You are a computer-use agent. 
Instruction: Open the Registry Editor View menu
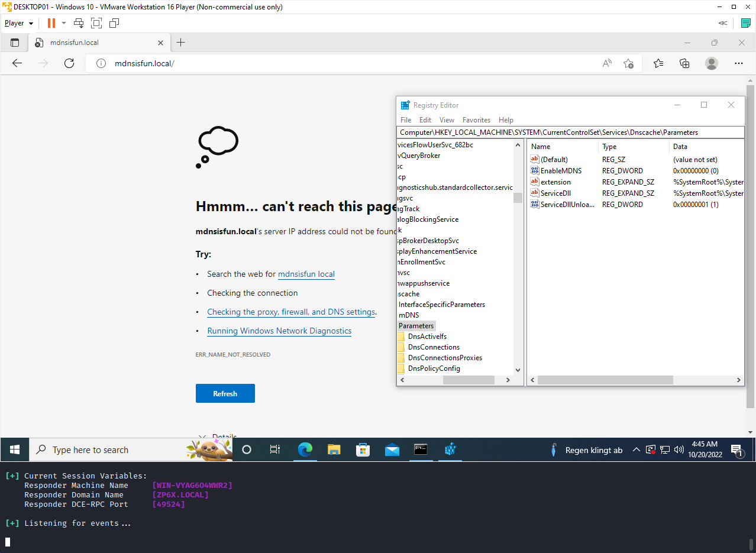coord(447,119)
